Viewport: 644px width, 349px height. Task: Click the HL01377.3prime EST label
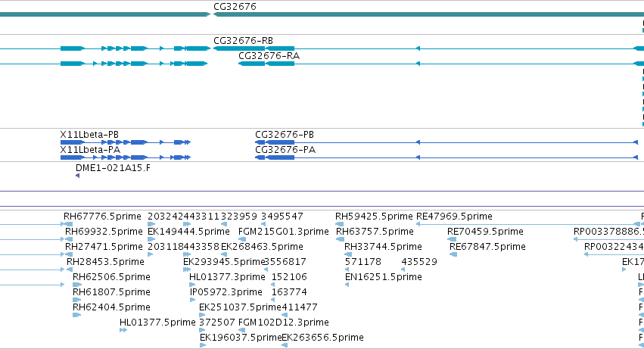(x=227, y=277)
